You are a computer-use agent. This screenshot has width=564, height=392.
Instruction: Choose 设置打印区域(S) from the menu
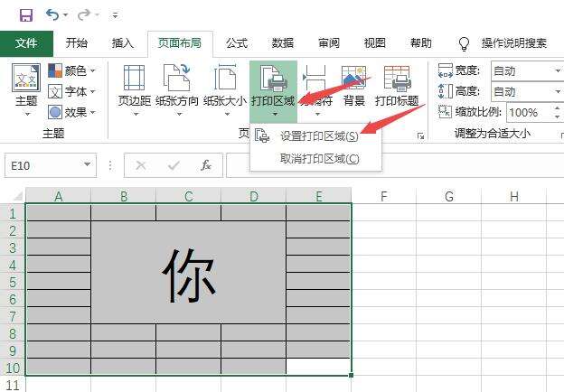click(x=315, y=136)
